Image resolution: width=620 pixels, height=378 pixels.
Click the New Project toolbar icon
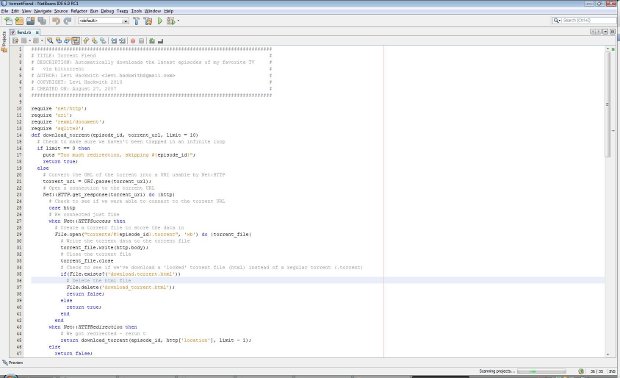tap(19, 21)
